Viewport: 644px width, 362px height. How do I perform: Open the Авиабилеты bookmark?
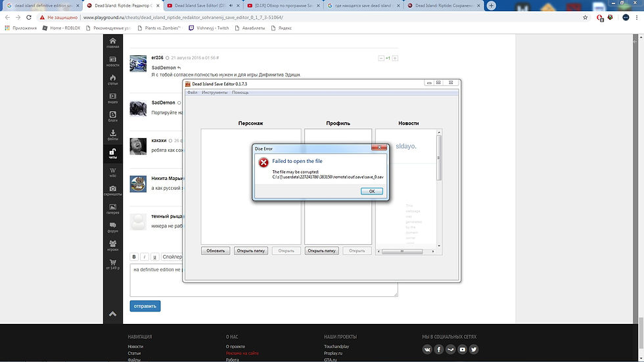point(250,28)
